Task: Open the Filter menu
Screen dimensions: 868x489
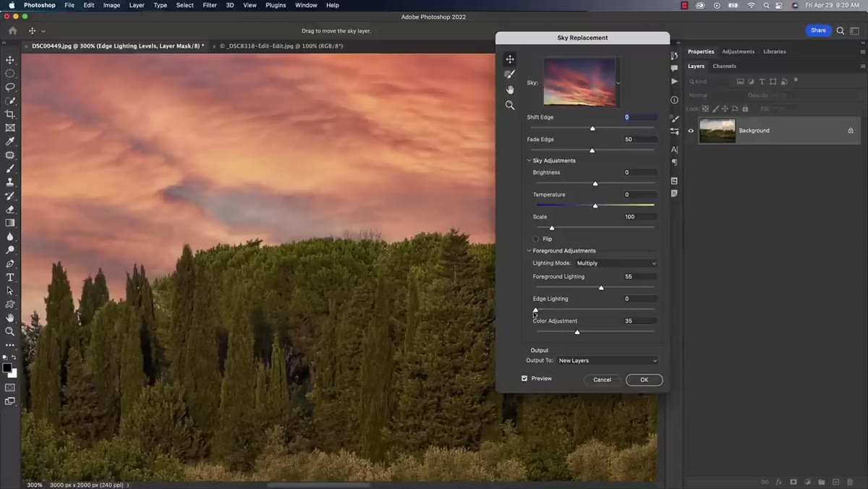Action: 210,5
